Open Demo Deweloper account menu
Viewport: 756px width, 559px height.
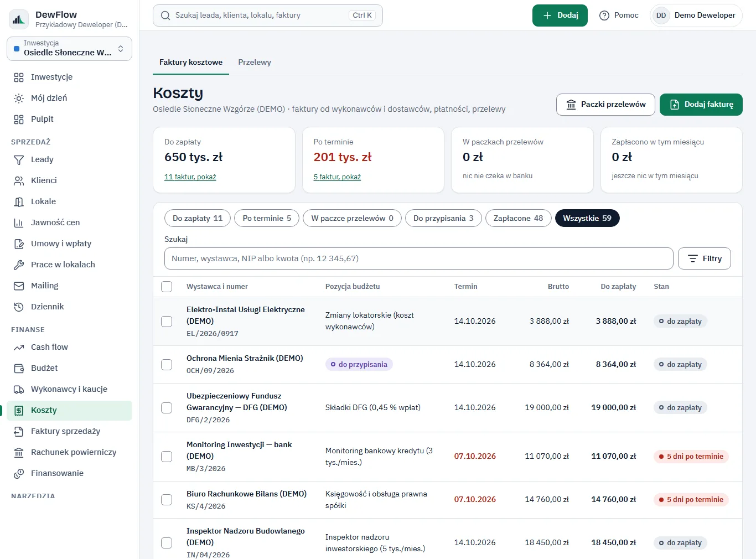[696, 15]
